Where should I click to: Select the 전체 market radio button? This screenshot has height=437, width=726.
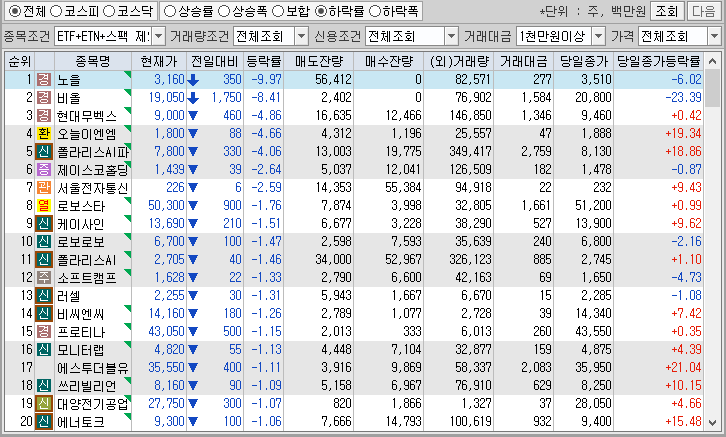coord(15,11)
